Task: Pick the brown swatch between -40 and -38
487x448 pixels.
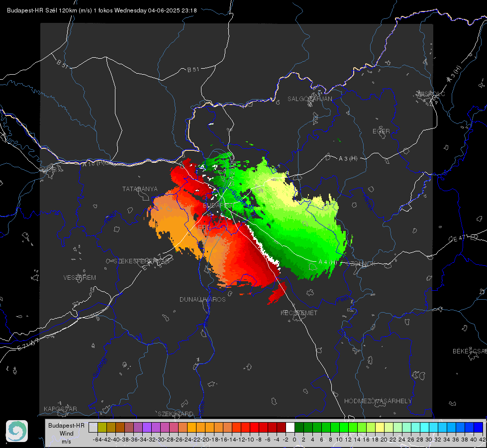Action: [120, 427]
